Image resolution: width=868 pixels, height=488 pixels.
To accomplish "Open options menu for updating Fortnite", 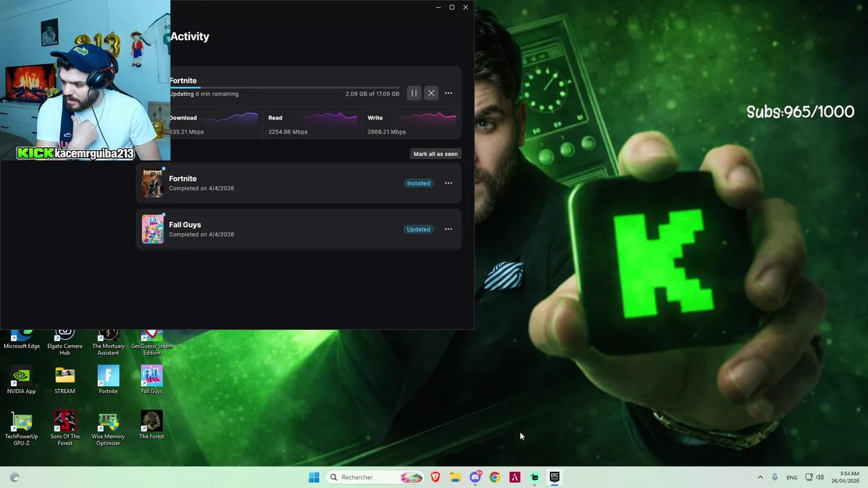I will pos(448,94).
